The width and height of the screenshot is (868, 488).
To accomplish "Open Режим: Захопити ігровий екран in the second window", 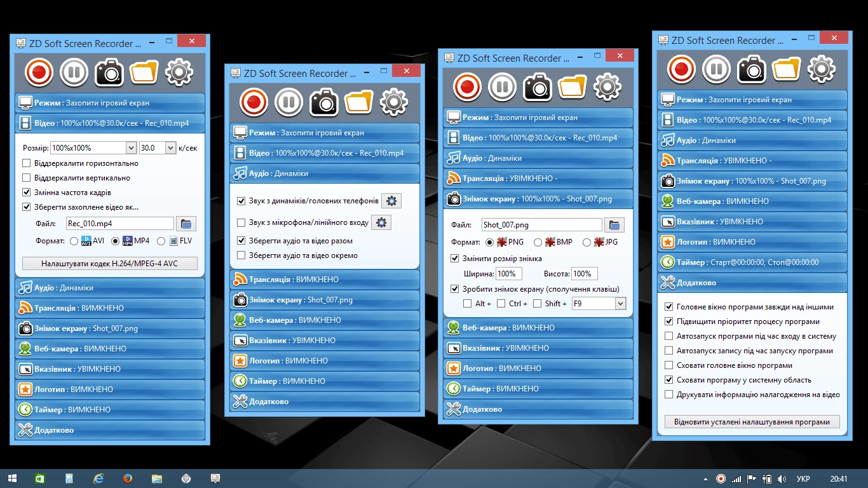I will tap(325, 133).
